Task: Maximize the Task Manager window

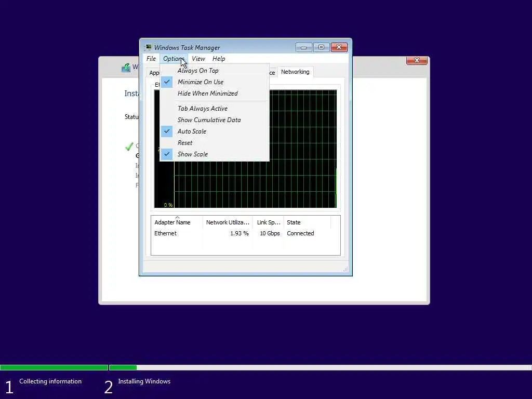Action: pos(321,47)
